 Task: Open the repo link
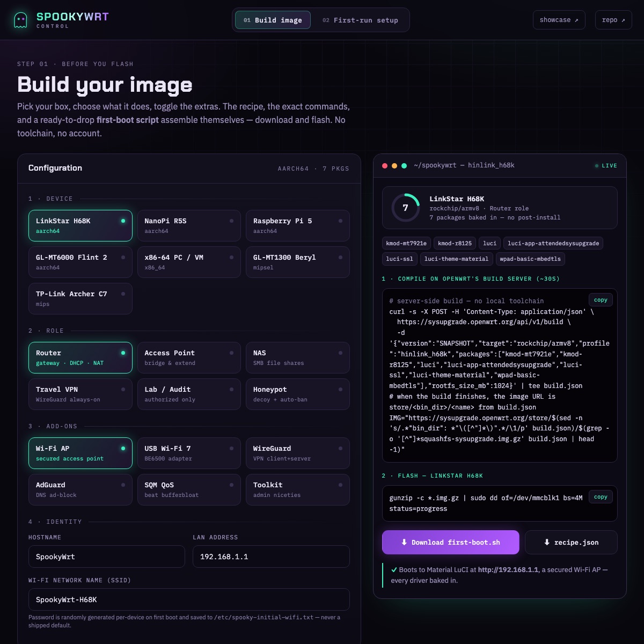[613, 20]
